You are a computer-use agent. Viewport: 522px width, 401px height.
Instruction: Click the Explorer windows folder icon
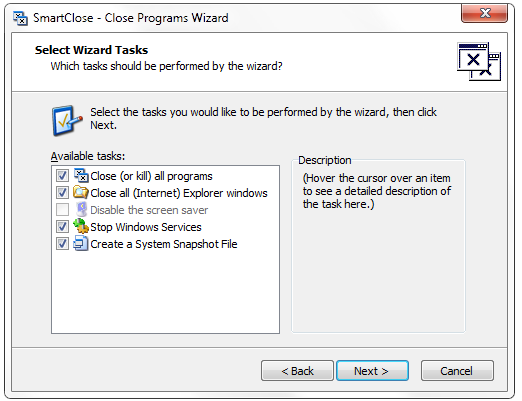point(81,193)
